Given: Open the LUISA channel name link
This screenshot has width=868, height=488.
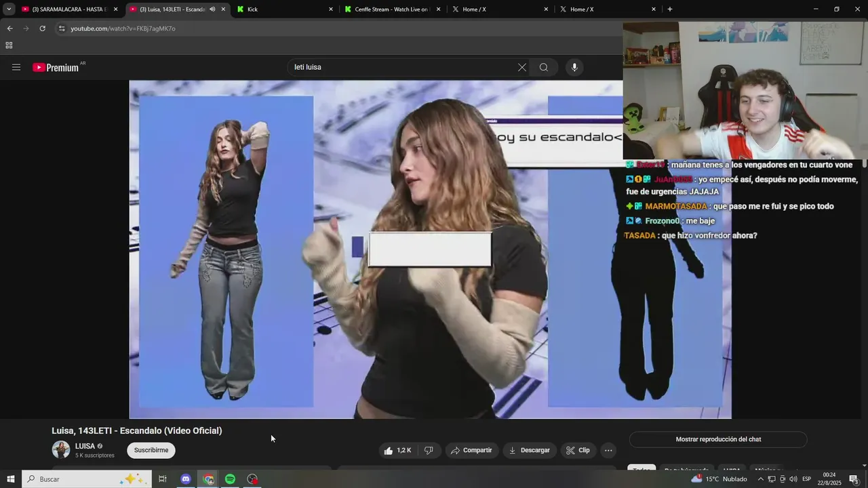Looking at the screenshot, I should click(85, 446).
